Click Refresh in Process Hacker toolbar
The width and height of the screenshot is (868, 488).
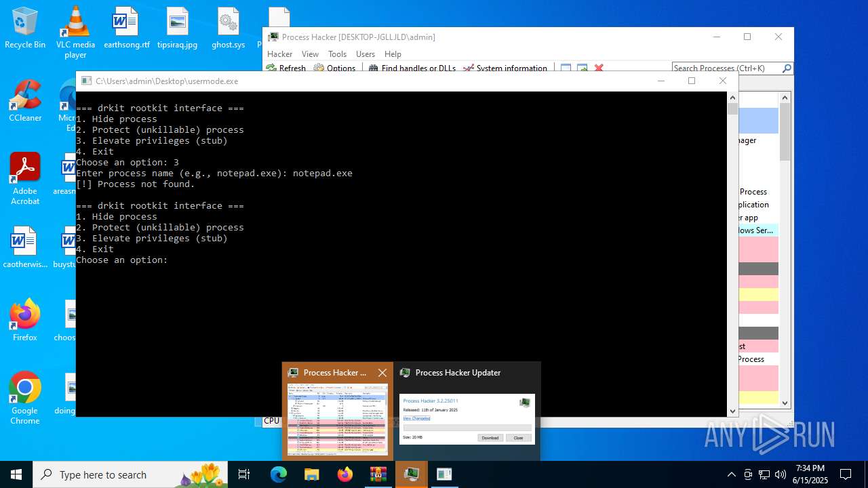[x=286, y=68]
